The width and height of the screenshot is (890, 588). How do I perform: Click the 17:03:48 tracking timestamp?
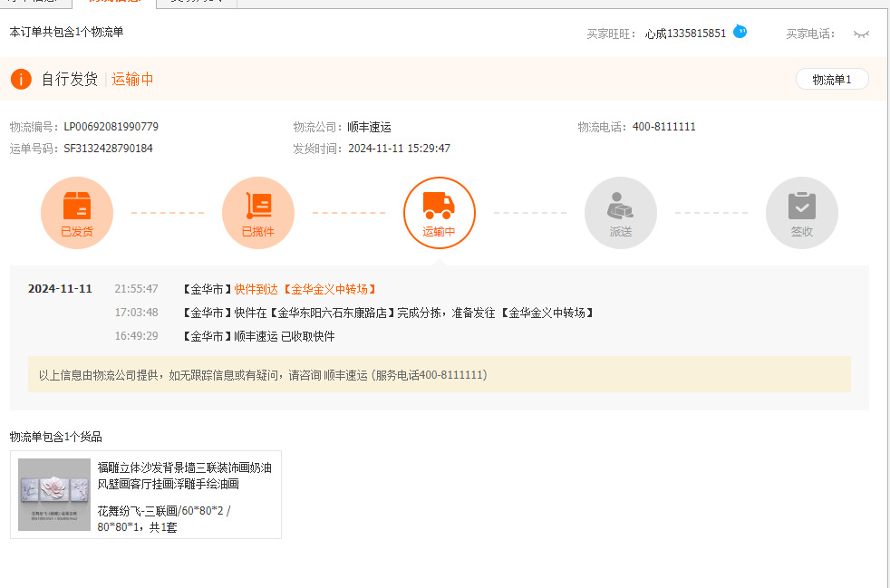click(x=136, y=313)
